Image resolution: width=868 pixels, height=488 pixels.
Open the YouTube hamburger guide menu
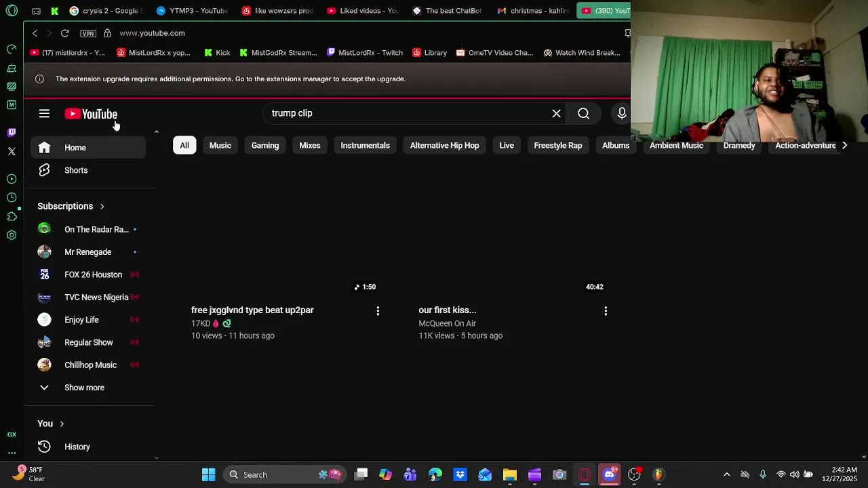(44, 113)
